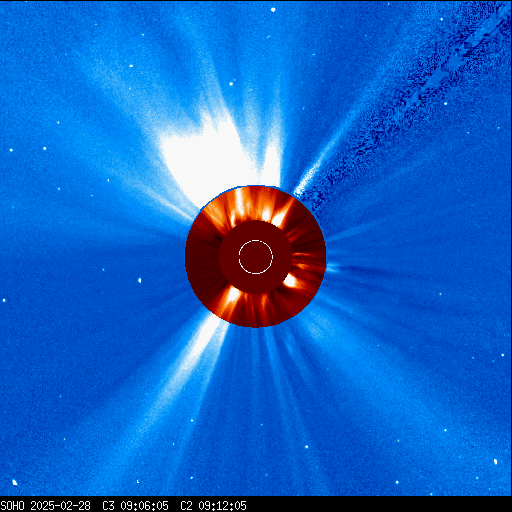Select the star just above the CME lobe
This screenshot has width=512, height=512.
click(x=231, y=84)
